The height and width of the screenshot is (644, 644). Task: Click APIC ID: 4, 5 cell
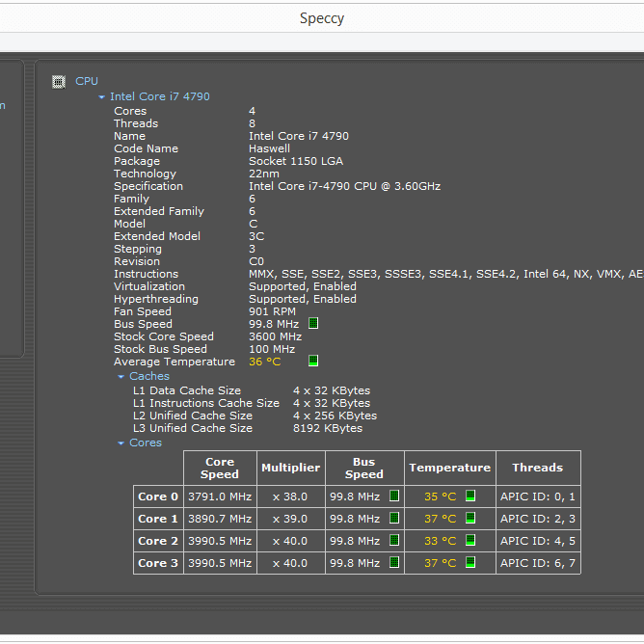(x=538, y=541)
